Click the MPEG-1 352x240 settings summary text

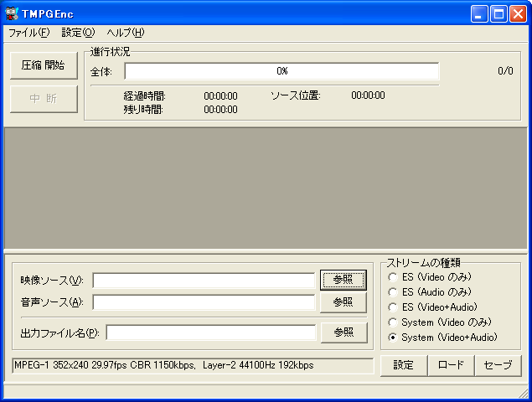tap(164, 365)
